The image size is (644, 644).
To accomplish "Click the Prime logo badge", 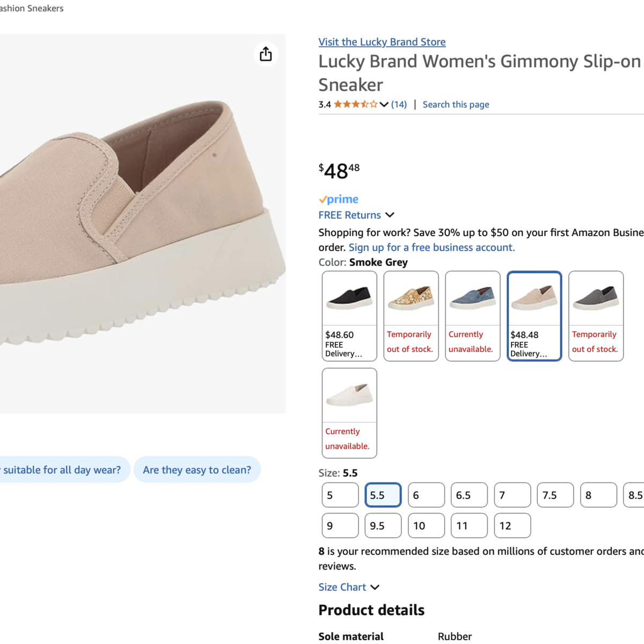I will point(339,199).
